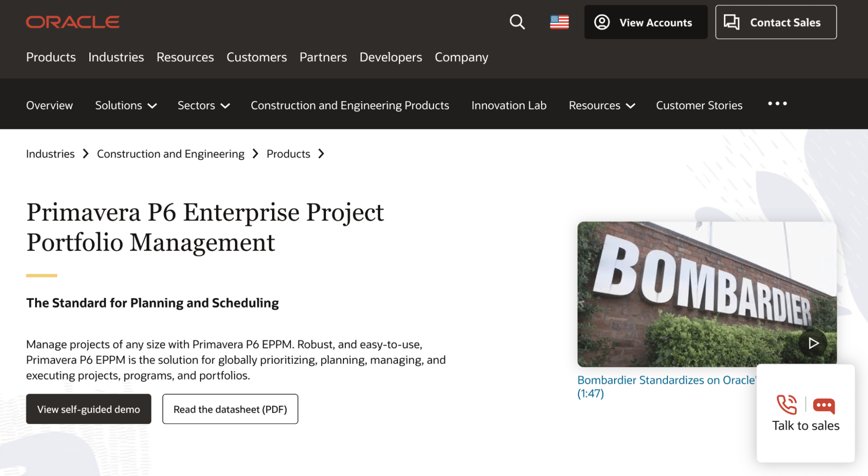Click the Contact Sales button
Screen dimensions: 868x476
click(x=776, y=22)
